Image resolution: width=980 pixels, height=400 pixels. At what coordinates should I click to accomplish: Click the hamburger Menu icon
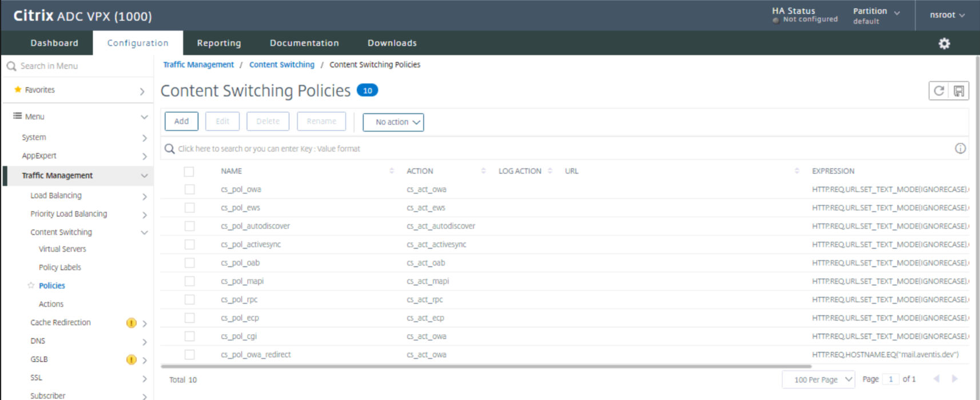click(17, 116)
